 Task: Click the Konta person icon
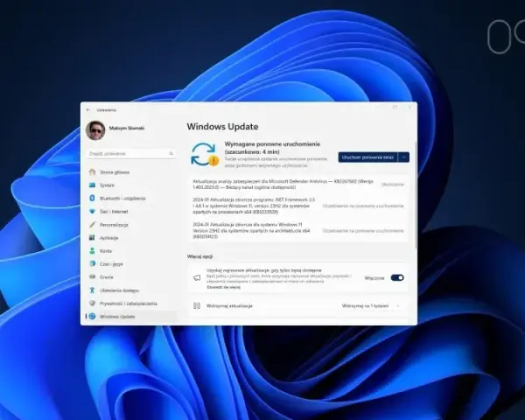pos(93,251)
